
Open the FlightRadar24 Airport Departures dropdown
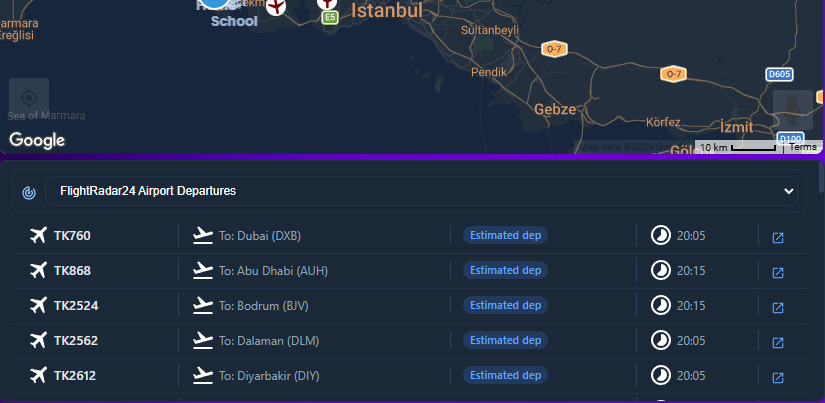click(x=421, y=191)
